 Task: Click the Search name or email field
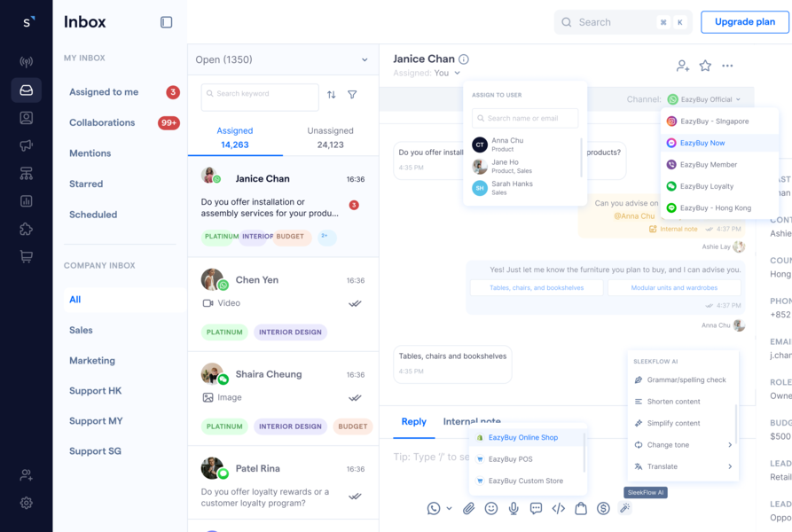[525, 118]
